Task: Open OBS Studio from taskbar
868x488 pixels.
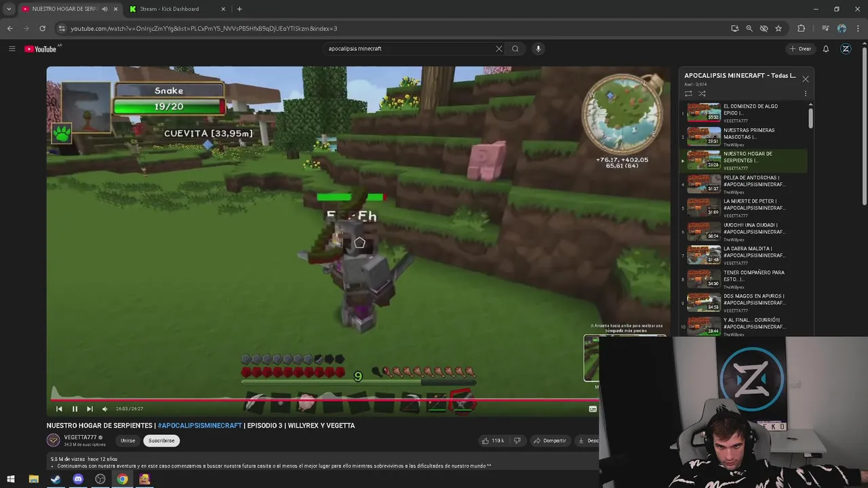Action: pos(100,479)
